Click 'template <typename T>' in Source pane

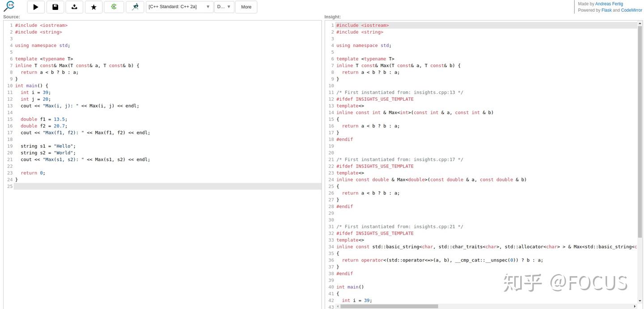pyautogui.click(x=44, y=59)
